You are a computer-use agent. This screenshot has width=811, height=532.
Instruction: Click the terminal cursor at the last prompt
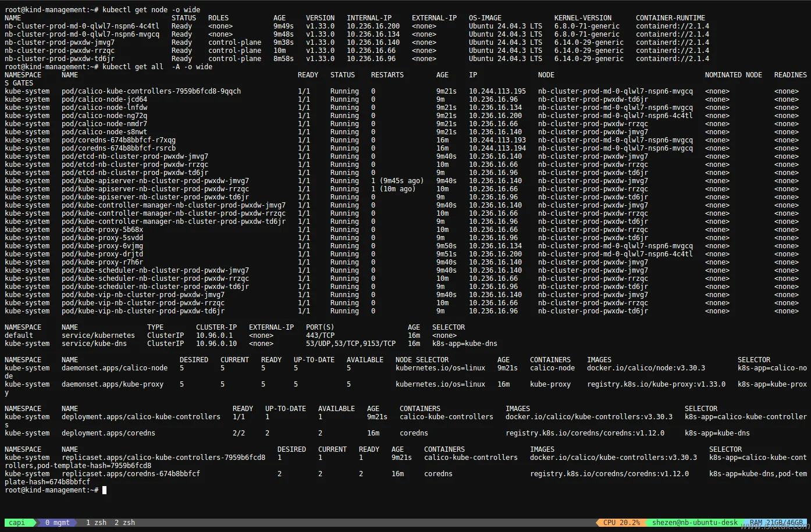click(104, 490)
